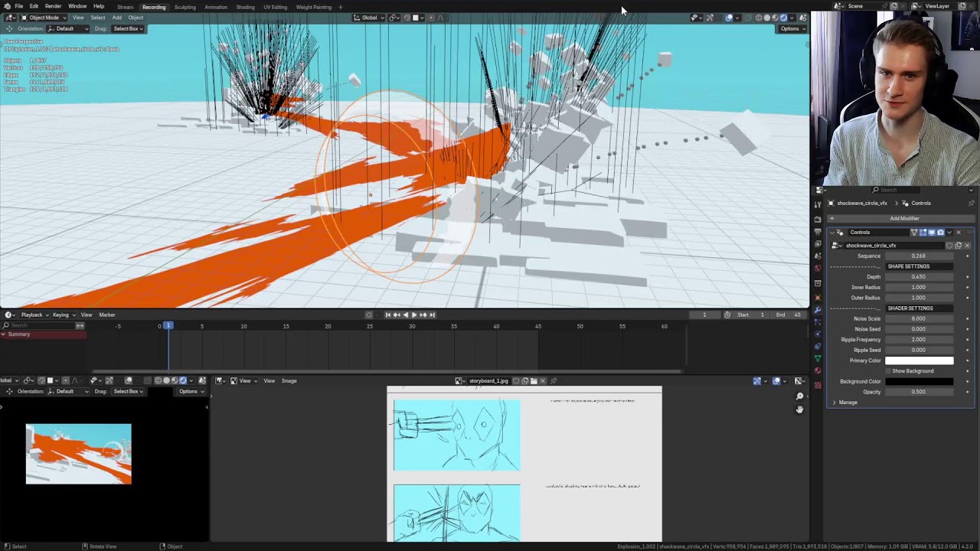
Task: Toggle auto keying record button
Action: coord(369,315)
